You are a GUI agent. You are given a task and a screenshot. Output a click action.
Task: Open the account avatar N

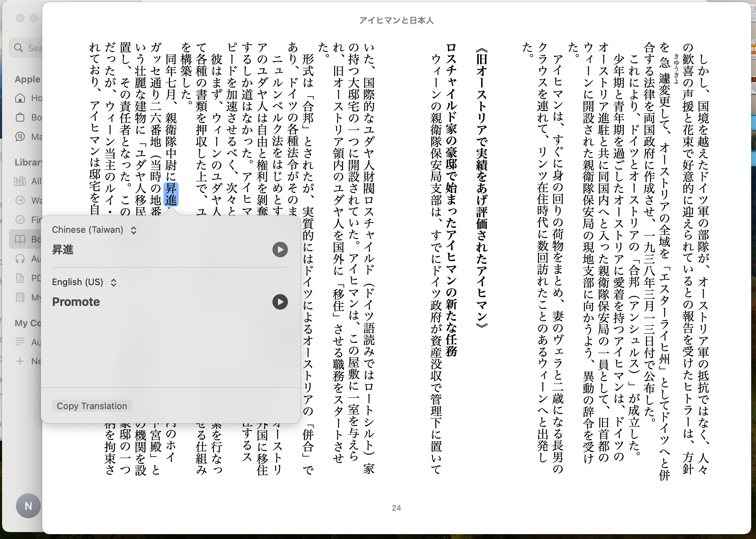28,506
